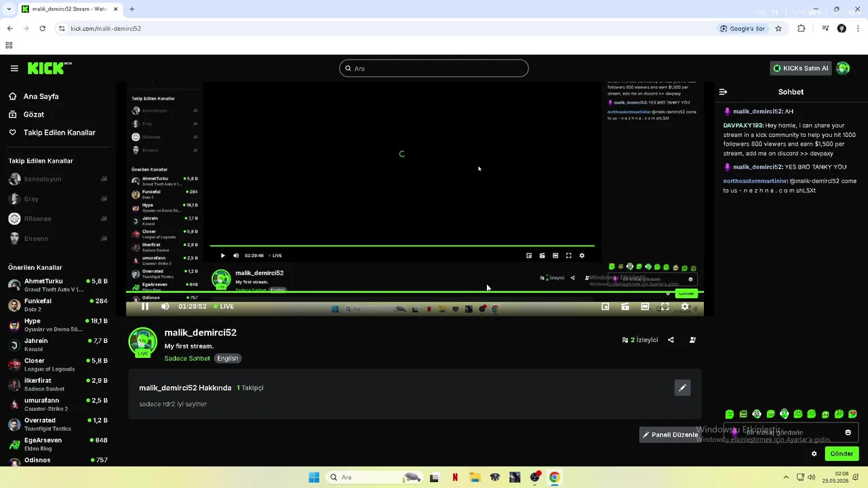Show hidden system tray icons
This screenshot has width=868, height=488.
(x=786, y=477)
